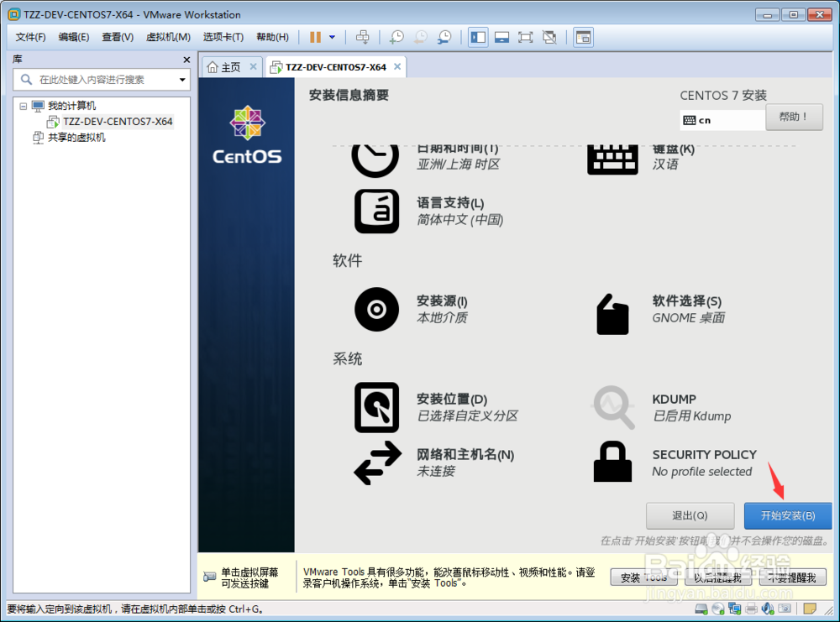This screenshot has width=840, height=622.
Task: Click the 本地介质 install source text
Action: tap(442, 317)
